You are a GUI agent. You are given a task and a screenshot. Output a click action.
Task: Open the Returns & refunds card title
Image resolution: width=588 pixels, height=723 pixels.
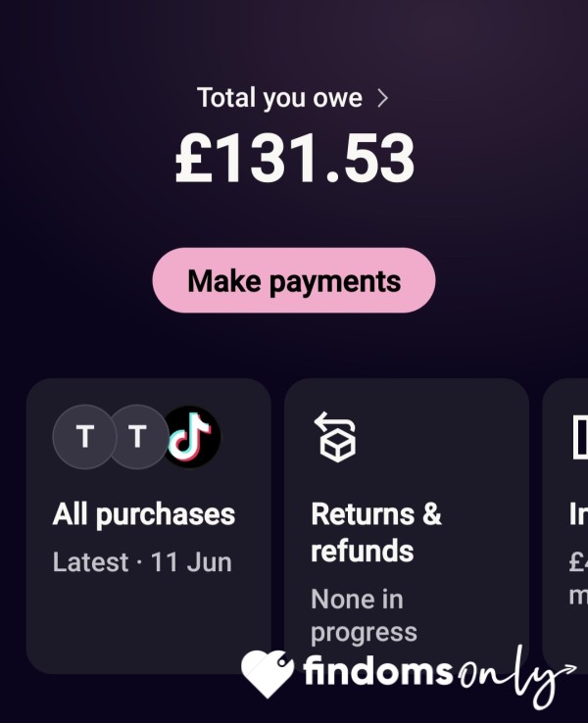376,532
